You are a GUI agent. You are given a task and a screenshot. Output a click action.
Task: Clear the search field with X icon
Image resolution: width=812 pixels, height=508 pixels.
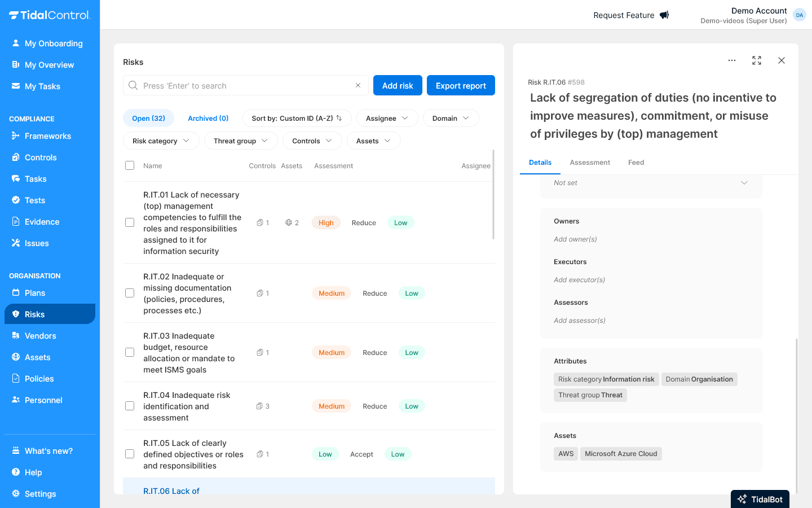358,86
